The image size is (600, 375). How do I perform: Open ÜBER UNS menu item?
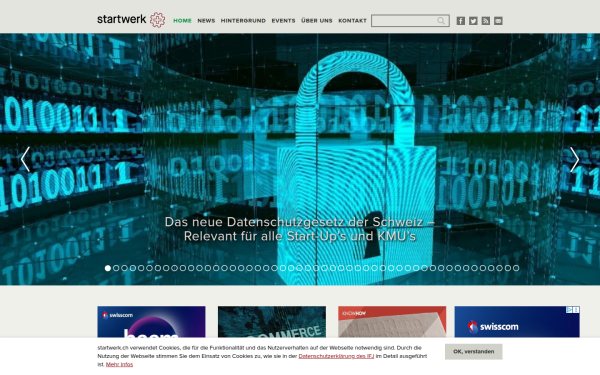point(317,21)
